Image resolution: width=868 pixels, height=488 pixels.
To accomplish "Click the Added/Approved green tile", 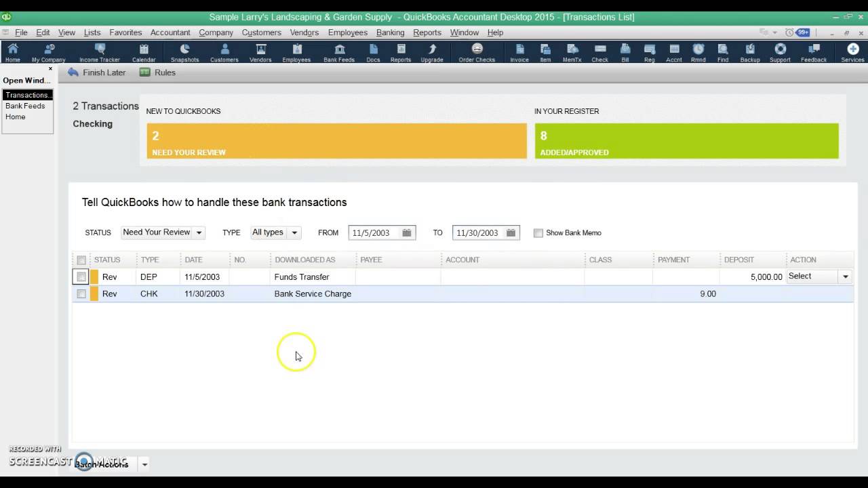I will (x=686, y=141).
